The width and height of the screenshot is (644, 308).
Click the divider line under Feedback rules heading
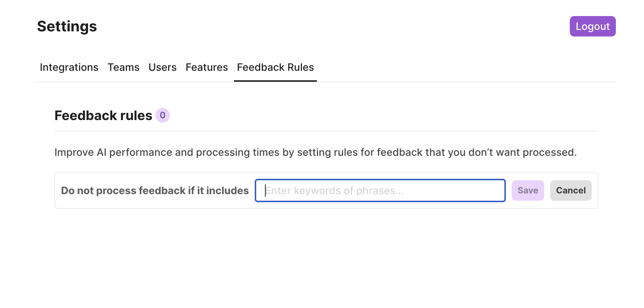[x=326, y=131]
